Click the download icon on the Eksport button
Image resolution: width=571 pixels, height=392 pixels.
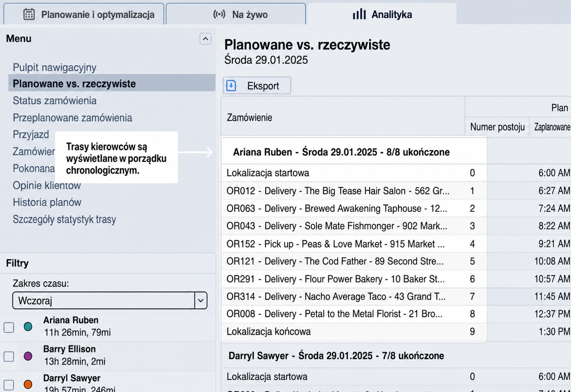click(x=231, y=85)
